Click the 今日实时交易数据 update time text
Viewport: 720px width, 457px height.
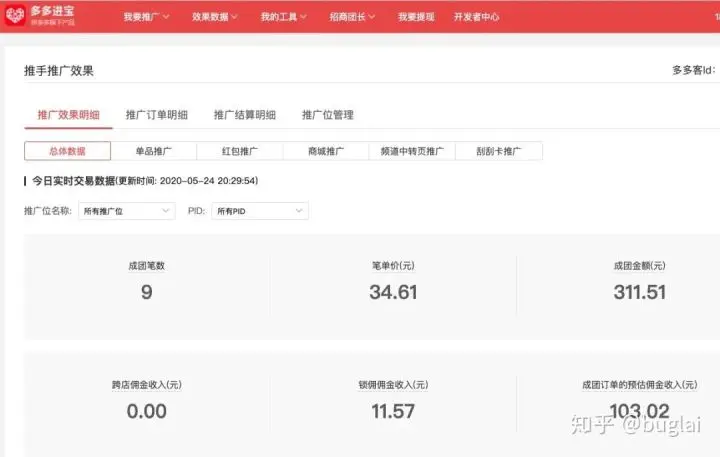187,181
